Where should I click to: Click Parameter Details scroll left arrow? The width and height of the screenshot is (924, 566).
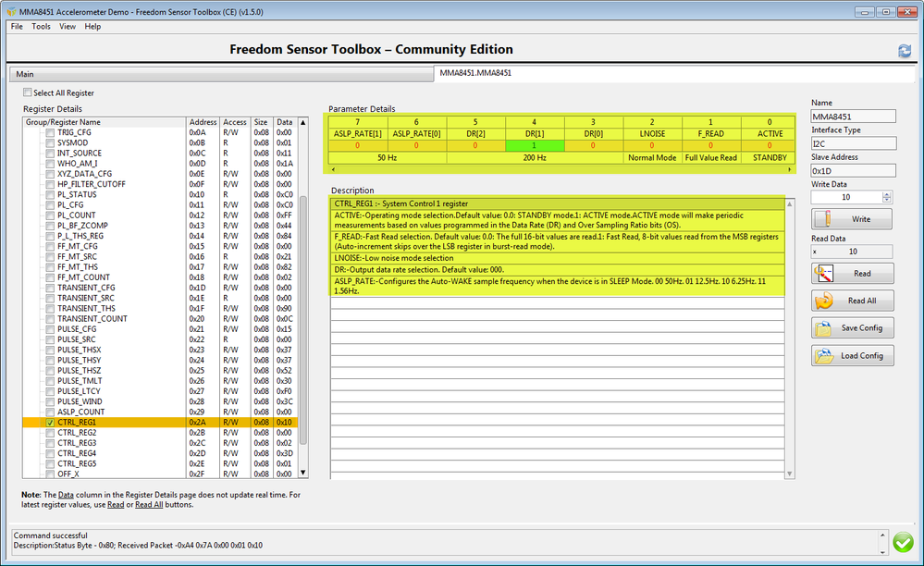pos(334,169)
